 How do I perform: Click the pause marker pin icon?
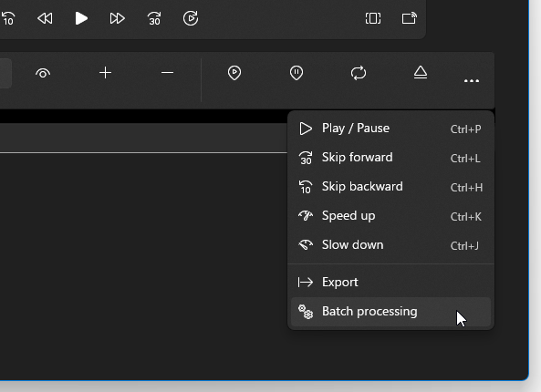coord(297,73)
